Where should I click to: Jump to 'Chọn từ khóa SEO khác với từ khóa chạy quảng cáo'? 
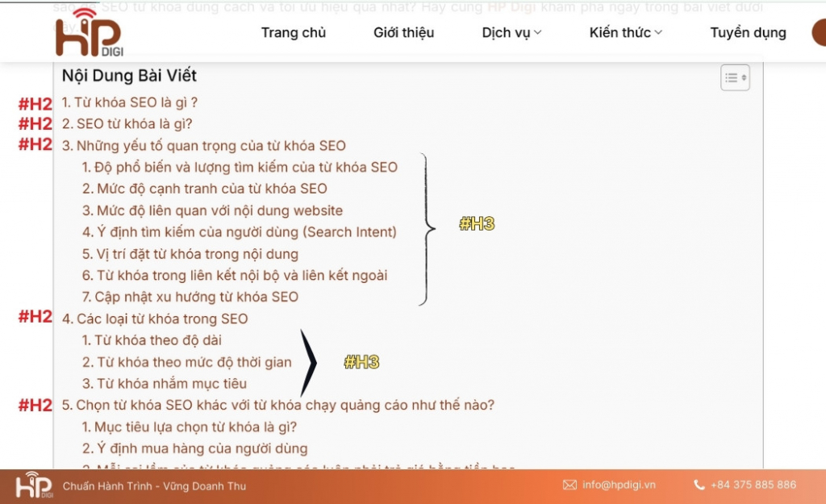(x=278, y=405)
